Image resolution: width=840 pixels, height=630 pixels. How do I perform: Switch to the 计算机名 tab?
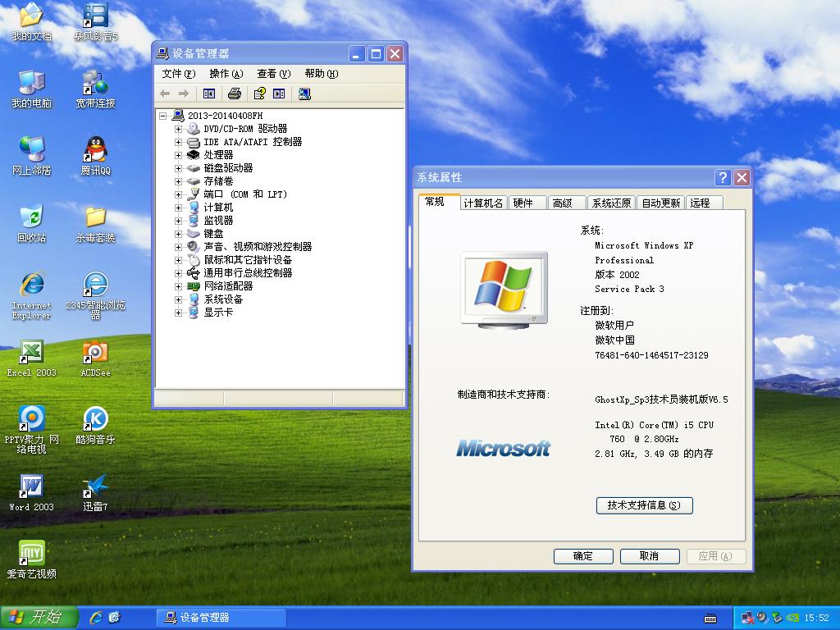click(x=483, y=203)
